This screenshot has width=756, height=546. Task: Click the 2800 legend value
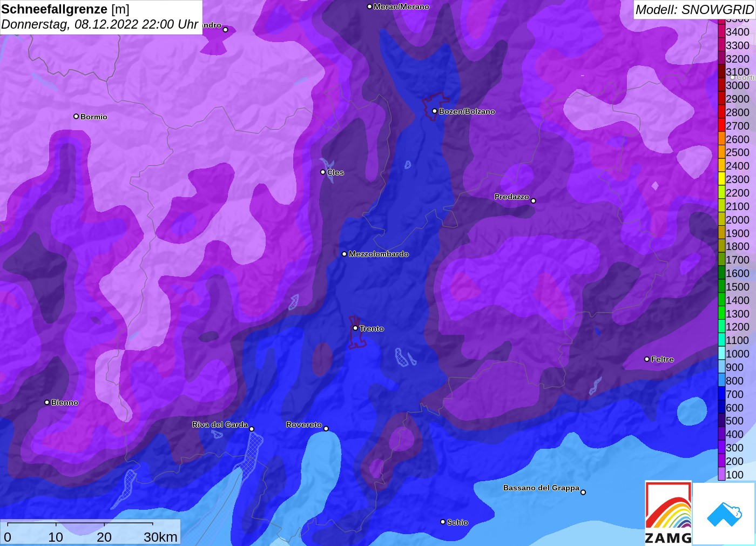pyautogui.click(x=738, y=112)
